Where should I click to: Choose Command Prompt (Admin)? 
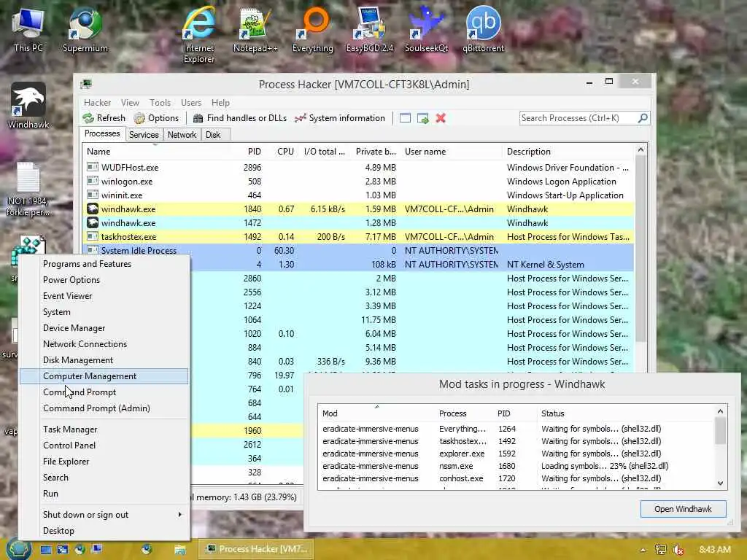coord(104,408)
